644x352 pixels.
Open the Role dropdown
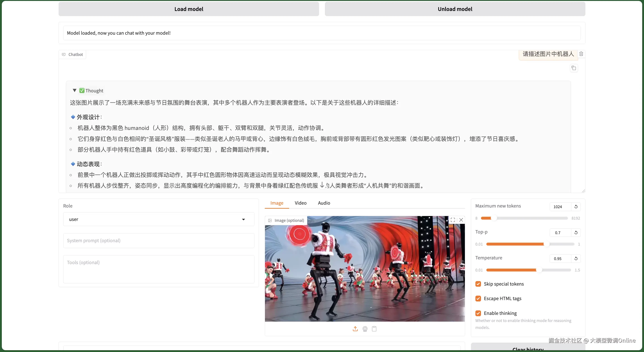coord(159,219)
